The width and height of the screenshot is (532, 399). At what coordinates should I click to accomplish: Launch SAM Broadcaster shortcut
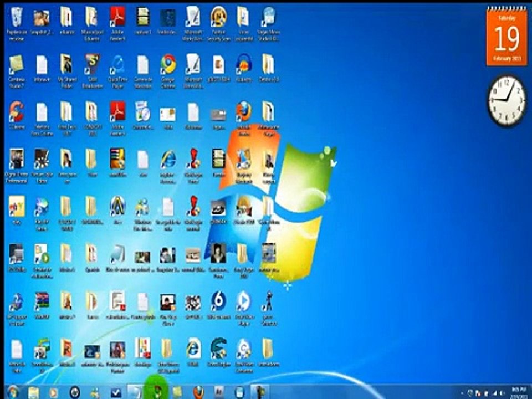click(93, 70)
